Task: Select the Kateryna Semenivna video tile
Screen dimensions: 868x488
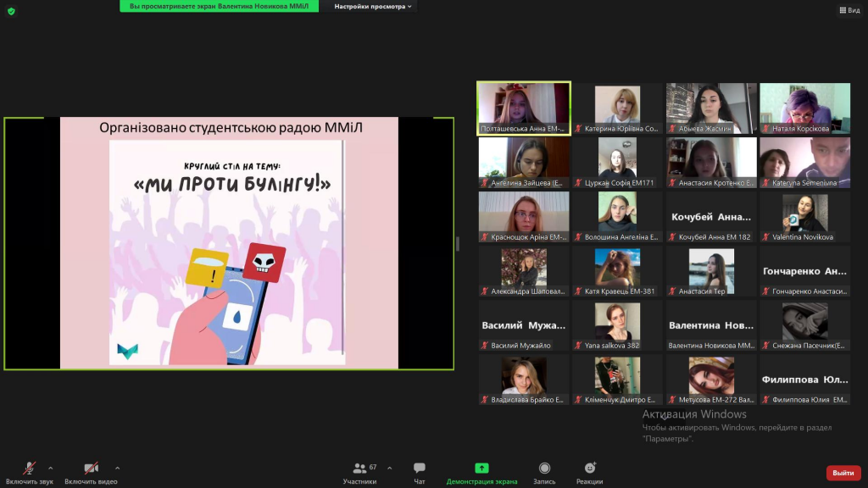Action: tap(805, 163)
